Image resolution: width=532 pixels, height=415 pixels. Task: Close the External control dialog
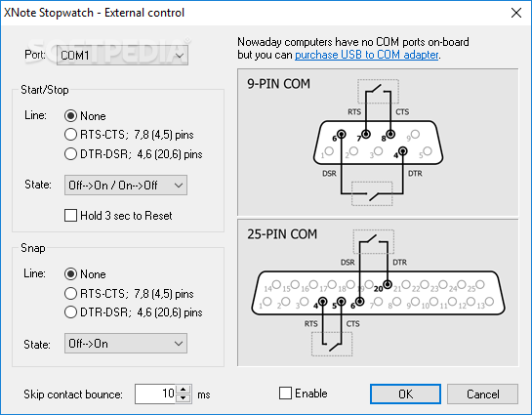pos(516,13)
